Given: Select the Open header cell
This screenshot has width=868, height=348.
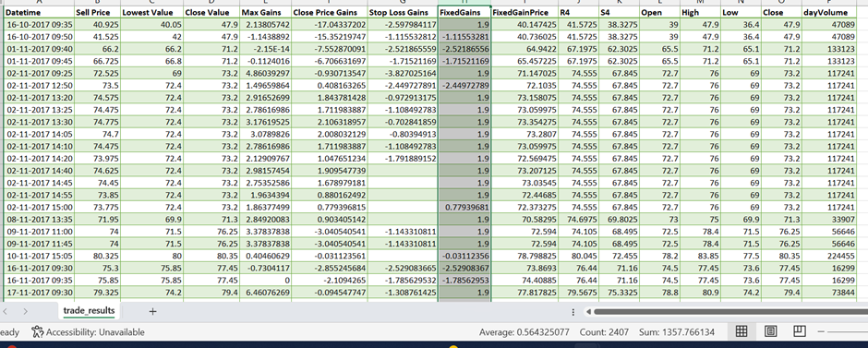Looking at the screenshot, I should 659,12.
